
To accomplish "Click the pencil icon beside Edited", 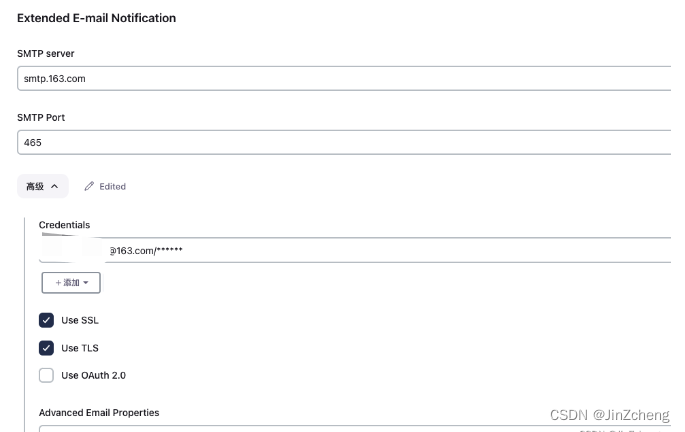I will [89, 187].
